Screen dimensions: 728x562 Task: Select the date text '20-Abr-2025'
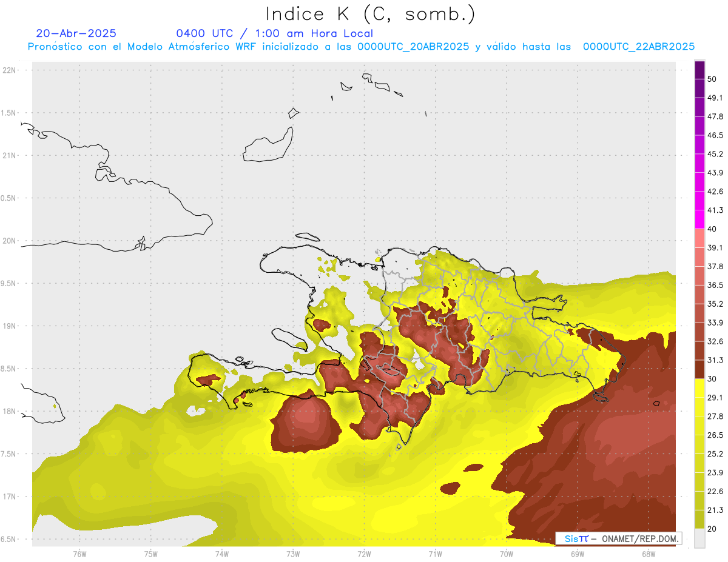click(x=76, y=33)
